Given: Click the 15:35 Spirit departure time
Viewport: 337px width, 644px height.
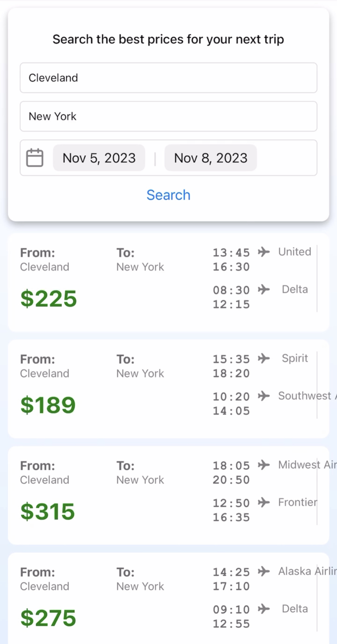Looking at the screenshot, I should (231, 359).
